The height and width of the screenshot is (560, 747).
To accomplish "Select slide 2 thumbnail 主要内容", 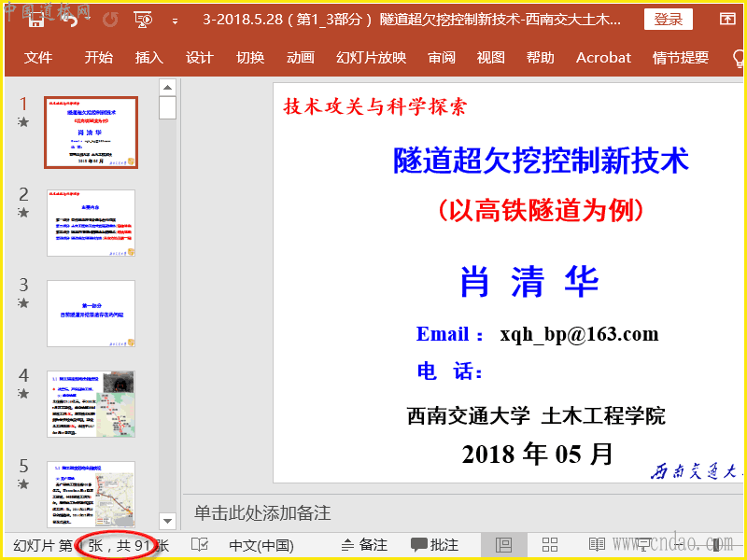I will click(91, 223).
